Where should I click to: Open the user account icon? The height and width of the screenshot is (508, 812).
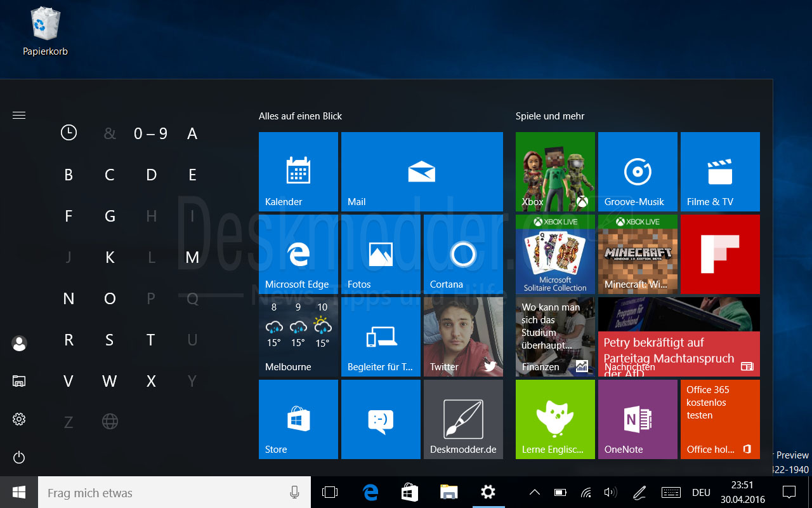19,344
